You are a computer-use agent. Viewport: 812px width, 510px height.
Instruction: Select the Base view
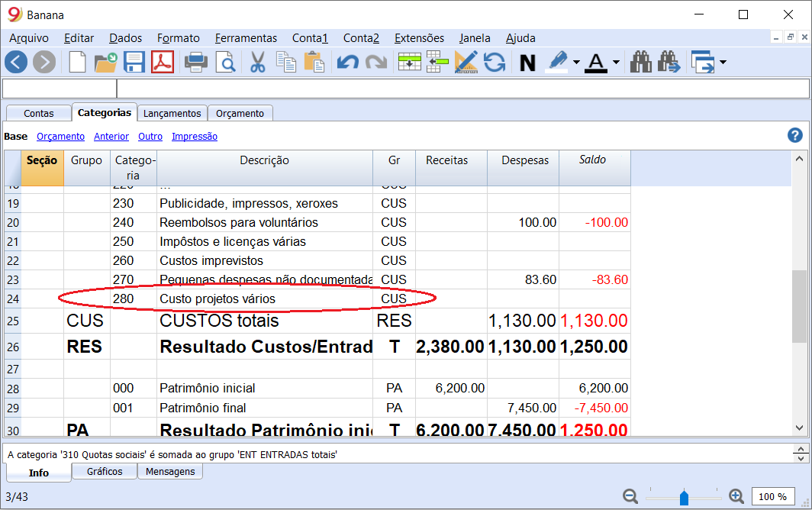click(15, 137)
